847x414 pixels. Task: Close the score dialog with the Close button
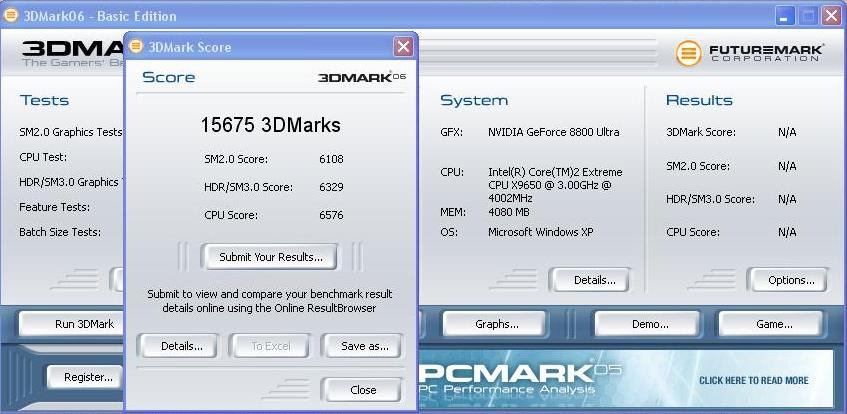pyautogui.click(x=362, y=390)
